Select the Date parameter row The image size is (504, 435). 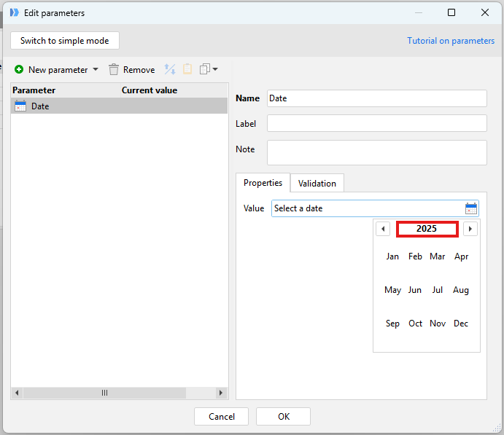119,106
